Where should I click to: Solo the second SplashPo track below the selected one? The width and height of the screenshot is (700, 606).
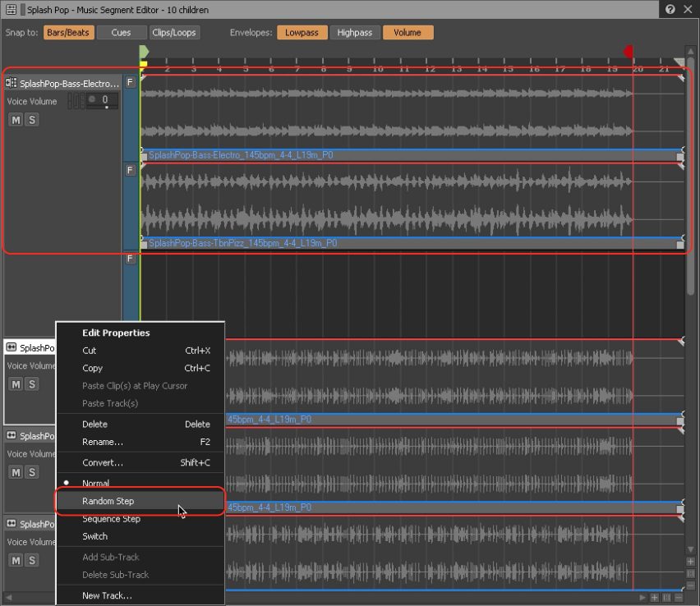(x=32, y=472)
